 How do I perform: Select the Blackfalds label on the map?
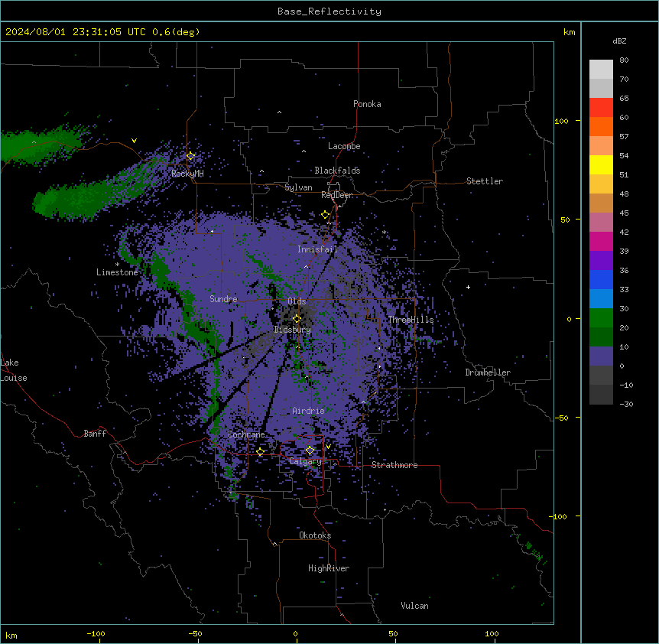click(337, 171)
